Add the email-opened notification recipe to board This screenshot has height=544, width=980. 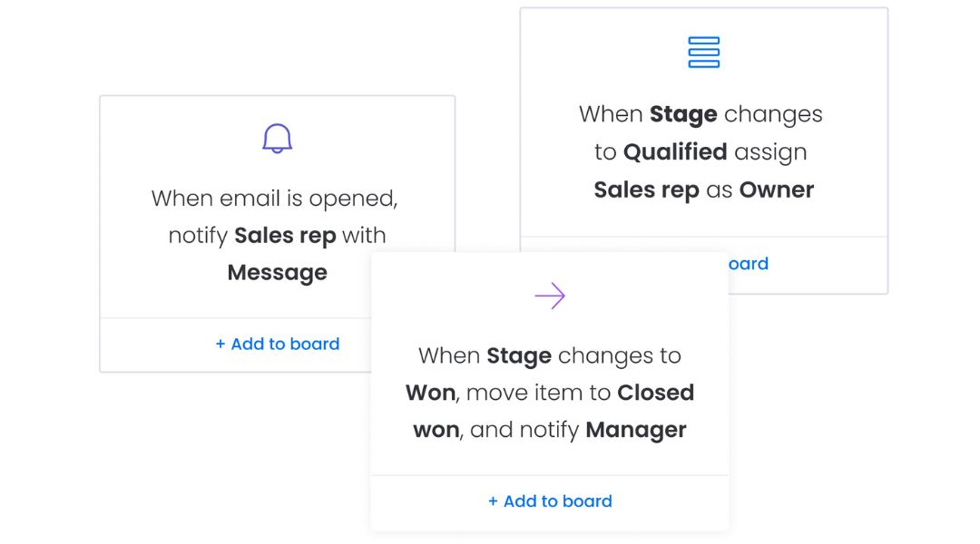click(x=277, y=344)
